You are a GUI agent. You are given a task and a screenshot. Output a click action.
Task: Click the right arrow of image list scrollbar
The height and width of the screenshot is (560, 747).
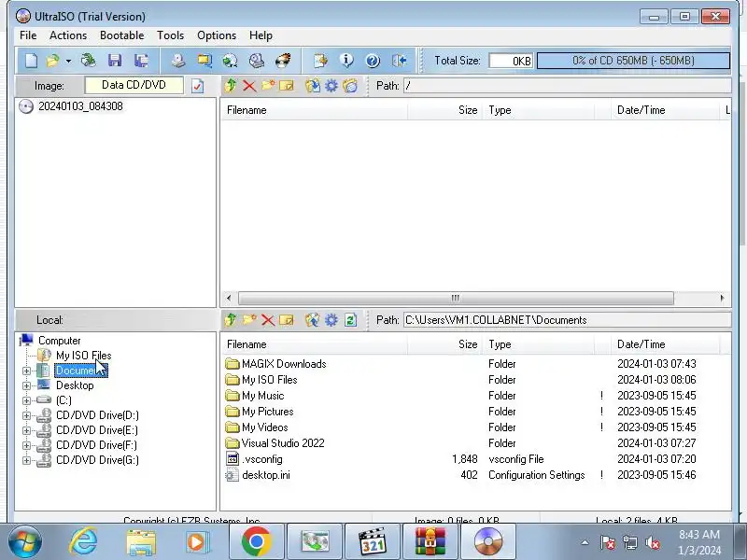tap(722, 298)
